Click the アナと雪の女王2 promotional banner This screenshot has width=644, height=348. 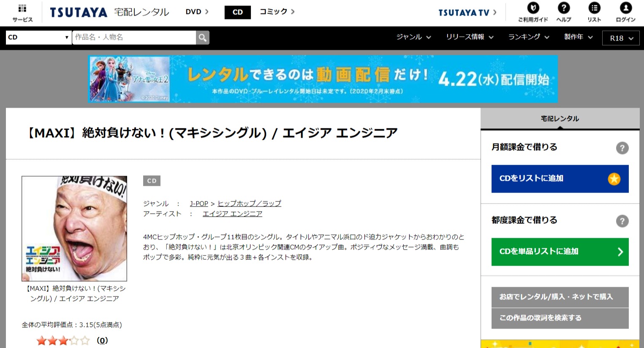click(323, 79)
